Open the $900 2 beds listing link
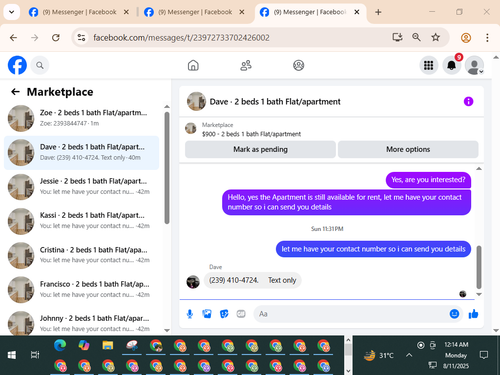 (x=251, y=134)
